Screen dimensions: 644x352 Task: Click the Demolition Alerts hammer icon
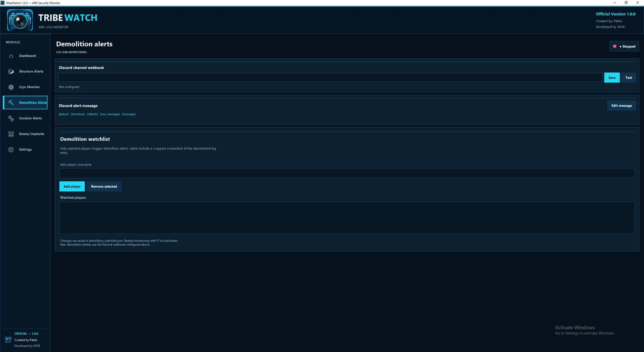[x=11, y=103]
